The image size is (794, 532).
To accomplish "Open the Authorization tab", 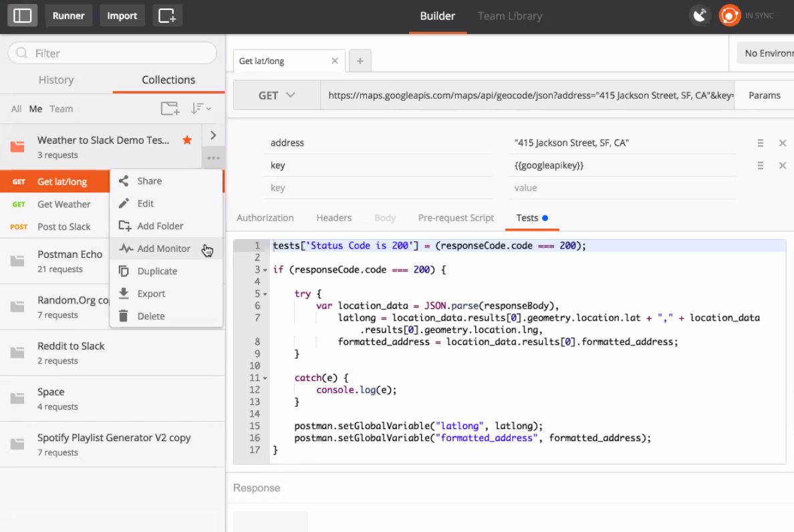I will click(265, 218).
